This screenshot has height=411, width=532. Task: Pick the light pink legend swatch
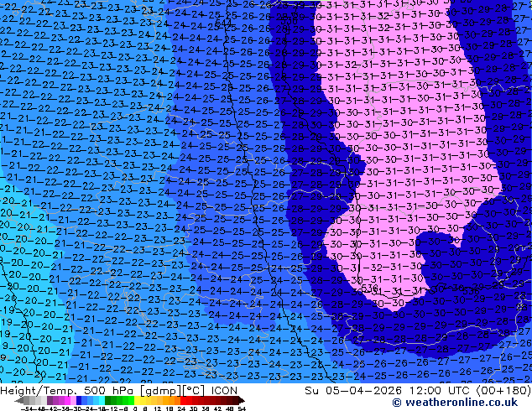click(x=73, y=401)
